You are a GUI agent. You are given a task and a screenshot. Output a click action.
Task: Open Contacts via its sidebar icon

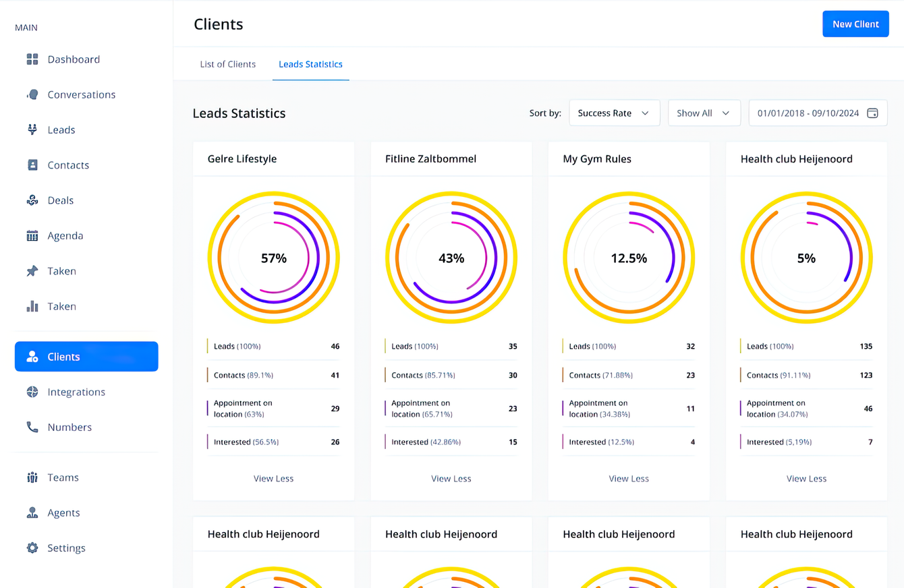pyautogui.click(x=32, y=165)
